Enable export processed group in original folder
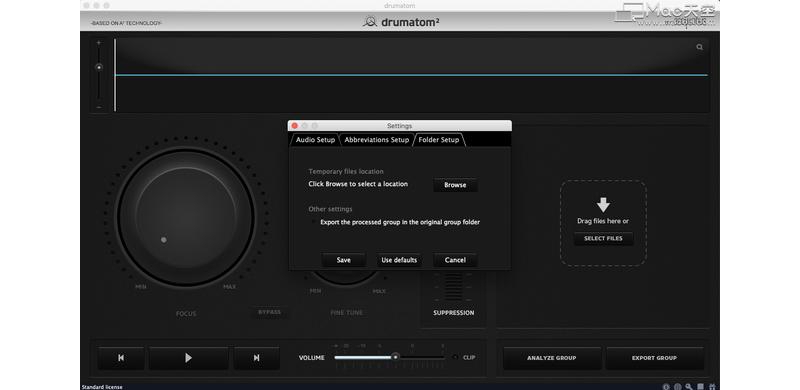This screenshot has width=800, height=390. [x=313, y=222]
